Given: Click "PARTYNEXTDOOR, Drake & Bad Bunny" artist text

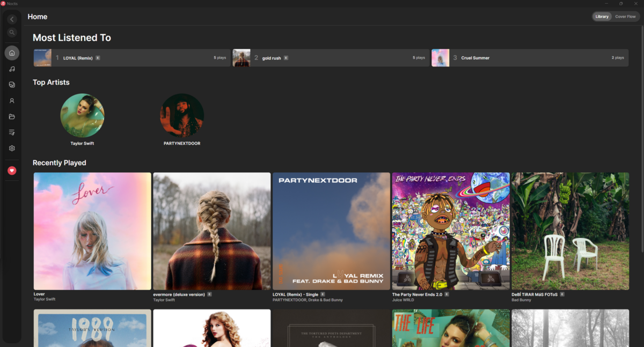Looking at the screenshot, I should (308, 300).
